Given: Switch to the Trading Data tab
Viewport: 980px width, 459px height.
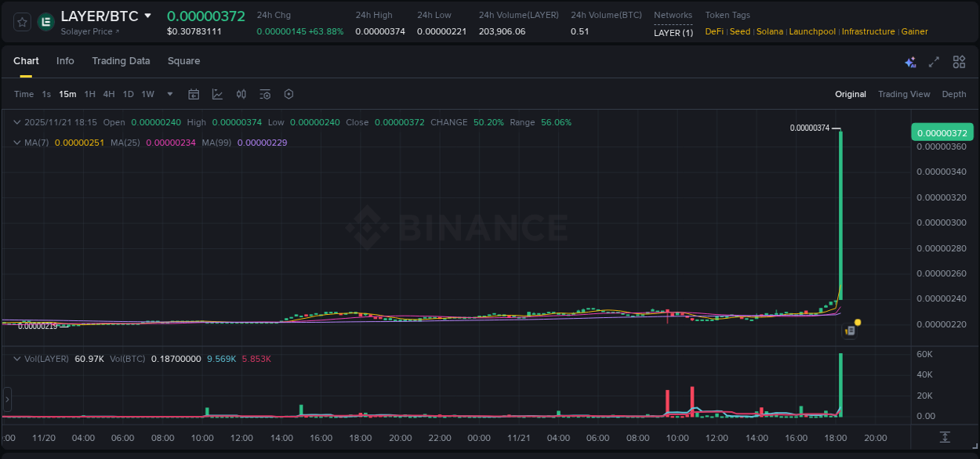Looking at the screenshot, I should point(121,61).
